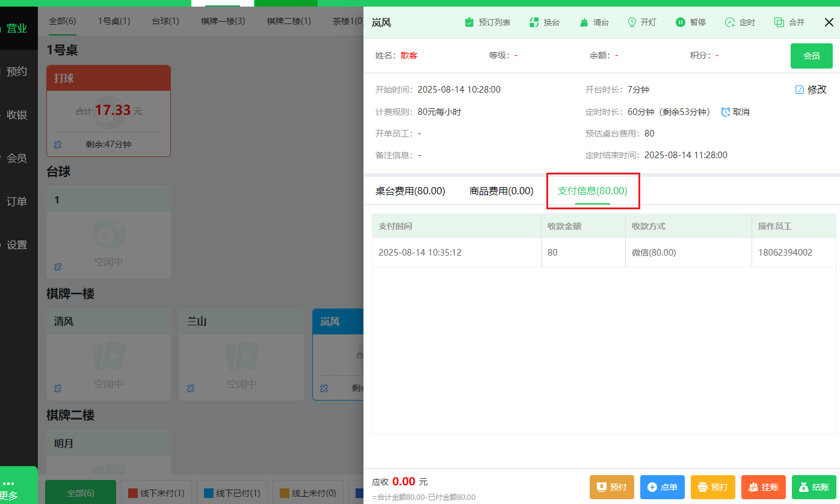Click the blue 点单 order button

(662, 488)
